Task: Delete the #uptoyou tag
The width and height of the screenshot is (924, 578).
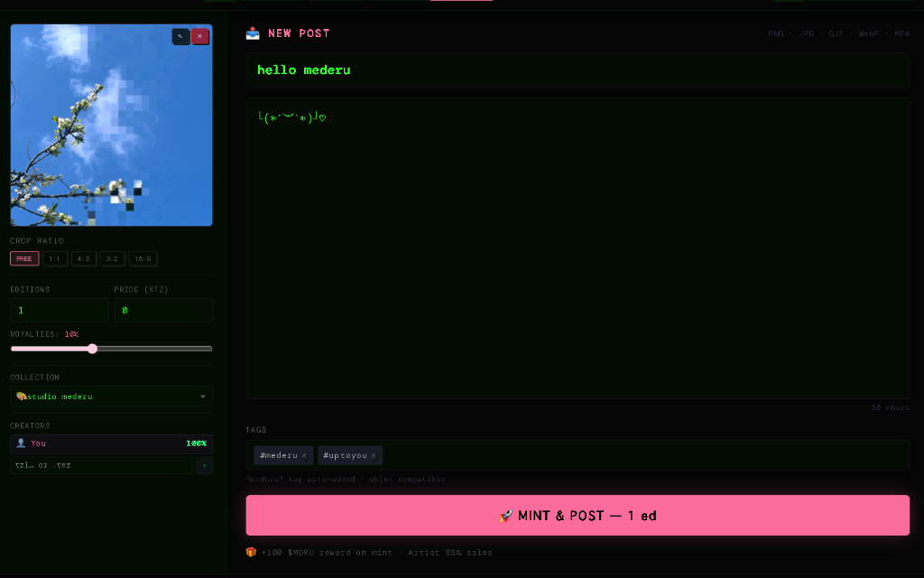Action: pos(374,456)
